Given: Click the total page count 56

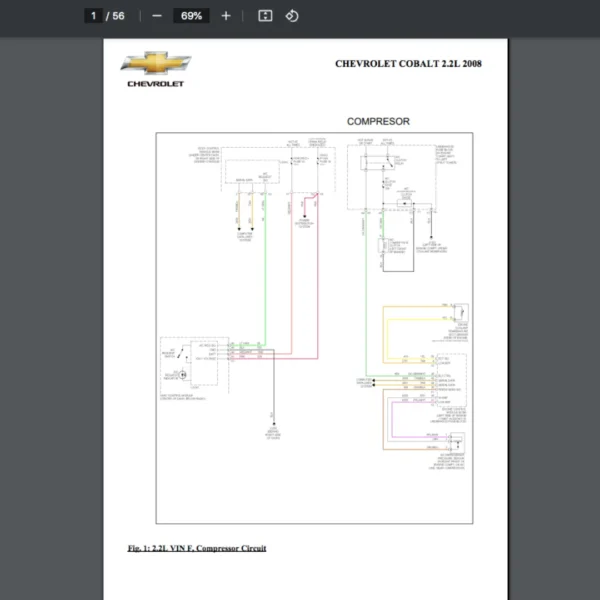Looking at the screenshot, I should click(x=118, y=16).
